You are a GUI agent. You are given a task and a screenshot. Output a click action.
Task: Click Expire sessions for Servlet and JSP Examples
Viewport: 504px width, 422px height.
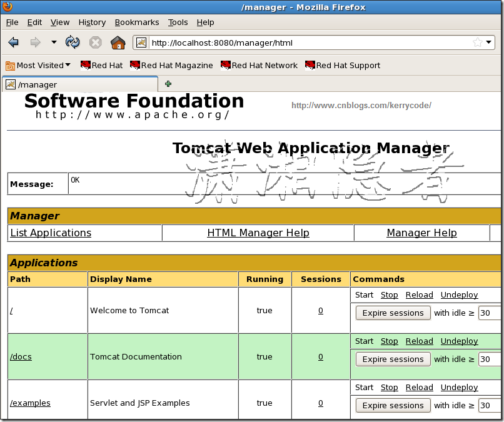click(393, 406)
